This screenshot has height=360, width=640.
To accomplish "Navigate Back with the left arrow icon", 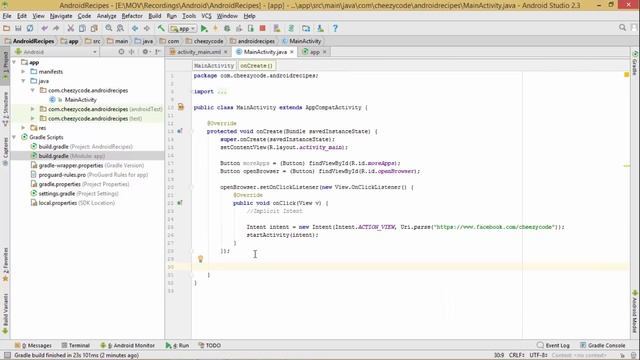I will click(x=135, y=29).
